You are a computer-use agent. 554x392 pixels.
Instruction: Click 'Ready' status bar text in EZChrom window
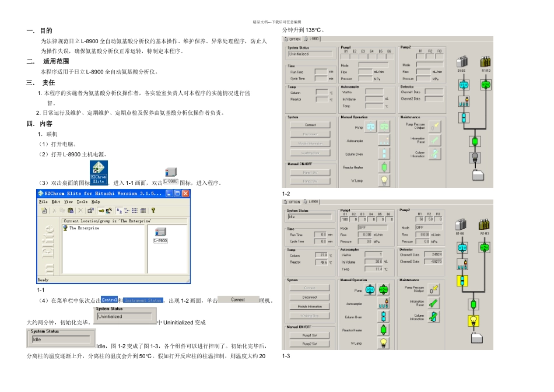point(43,280)
